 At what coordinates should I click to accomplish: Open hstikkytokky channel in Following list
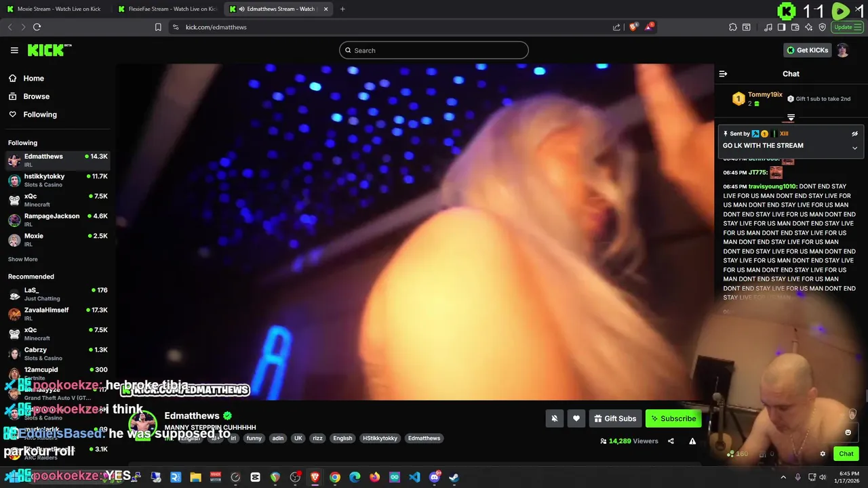(x=58, y=180)
